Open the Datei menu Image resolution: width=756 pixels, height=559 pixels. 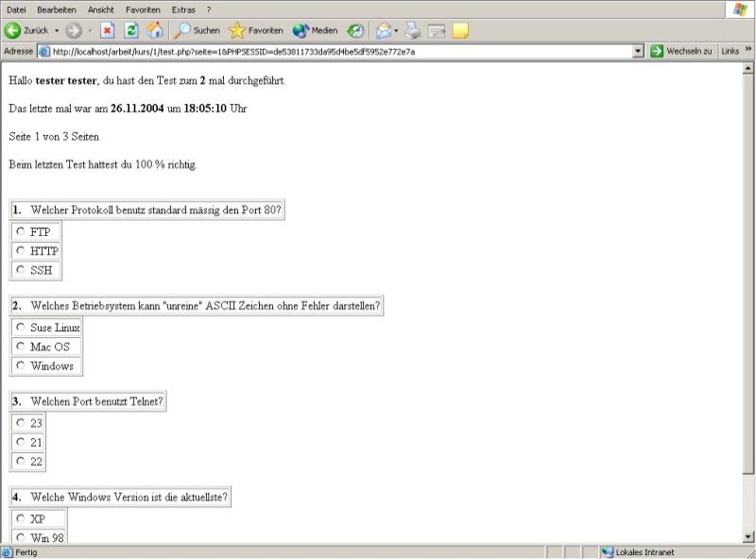16,9
